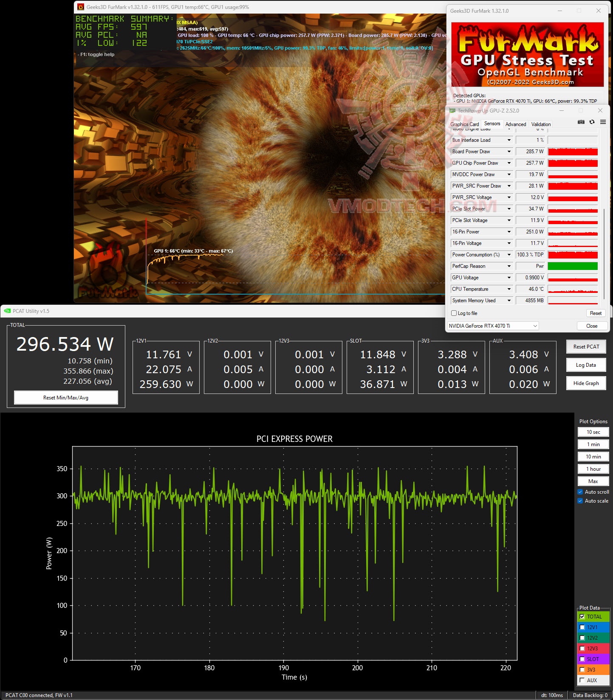
Task: Click the Board Power Draw value 285.7 W
Action: tap(530, 152)
